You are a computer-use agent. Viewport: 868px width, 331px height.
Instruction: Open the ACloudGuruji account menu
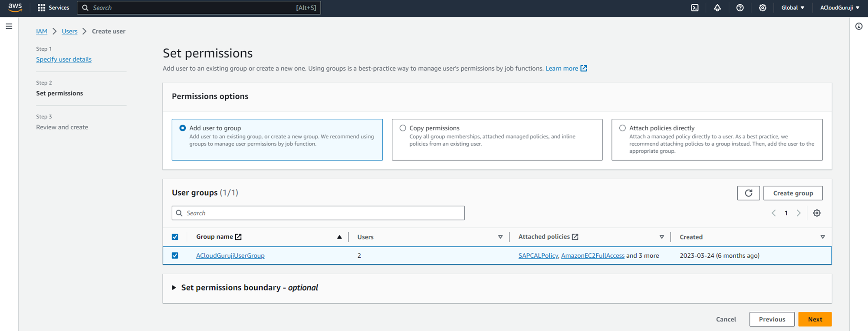[839, 8]
